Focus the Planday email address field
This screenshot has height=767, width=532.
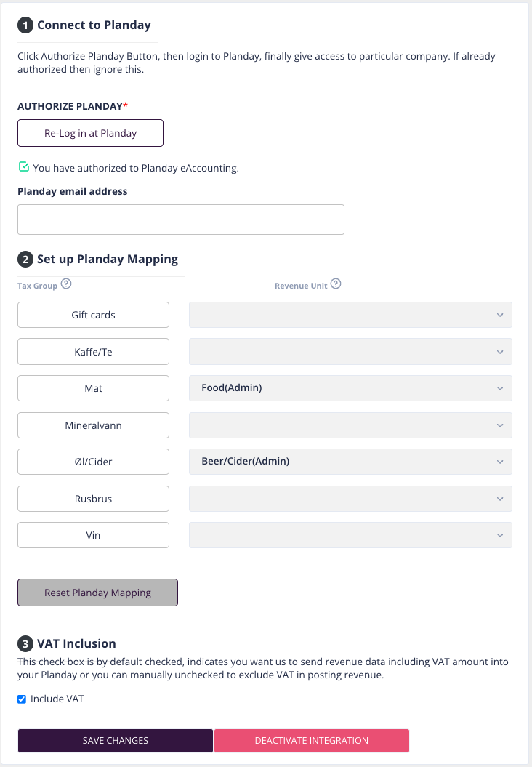click(x=181, y=220)
